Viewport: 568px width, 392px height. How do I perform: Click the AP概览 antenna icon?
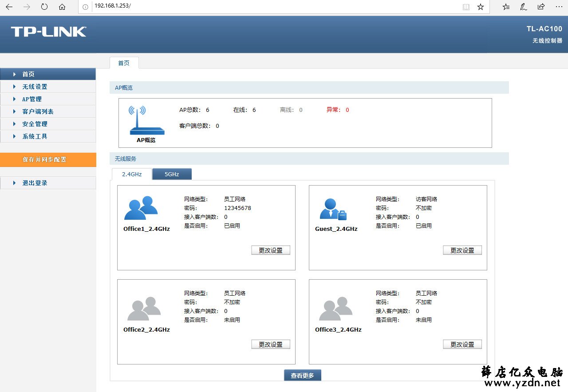pyautogui.click(x=146, y=121)
